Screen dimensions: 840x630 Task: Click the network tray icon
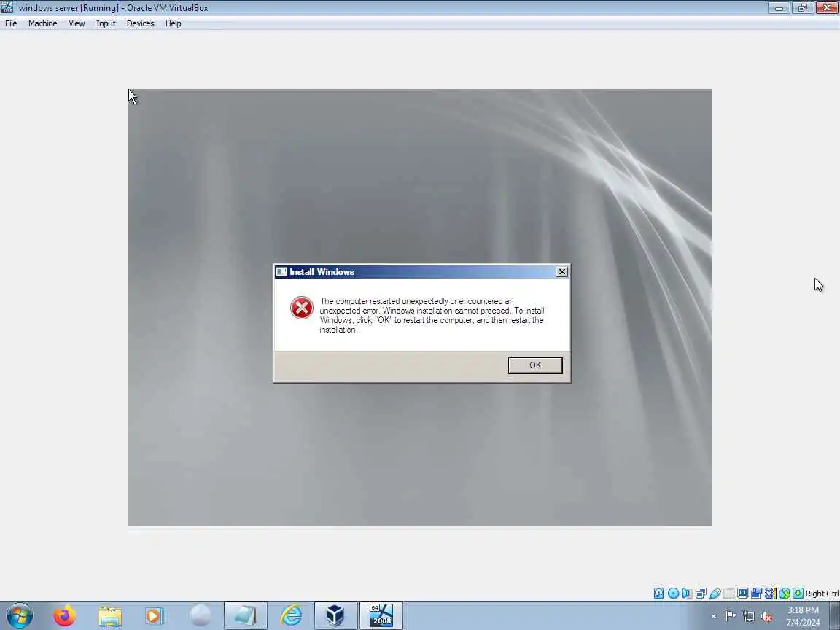click(x=749, y=617)
